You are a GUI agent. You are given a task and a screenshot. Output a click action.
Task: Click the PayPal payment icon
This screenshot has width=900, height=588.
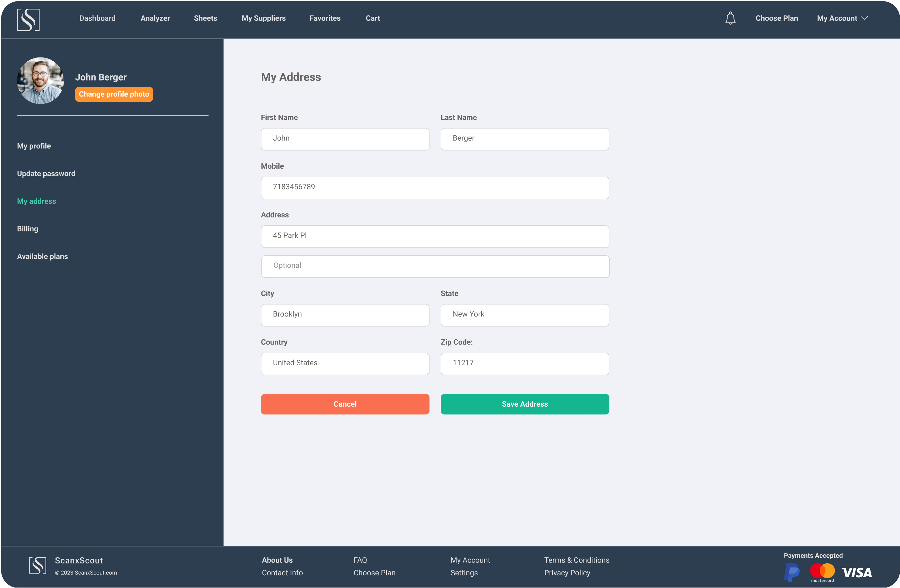(791, 572)
